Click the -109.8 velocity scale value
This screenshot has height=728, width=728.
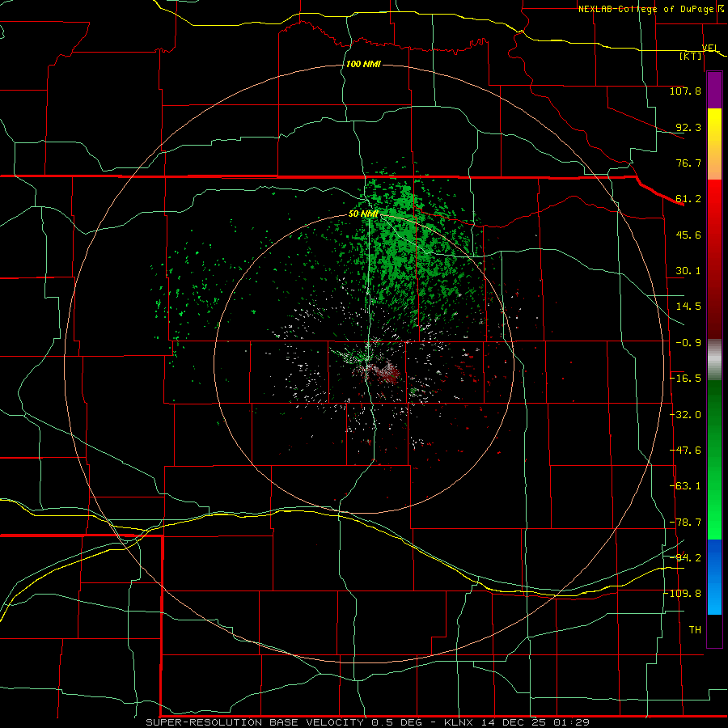pyautogui.click(x=683, y=594)
